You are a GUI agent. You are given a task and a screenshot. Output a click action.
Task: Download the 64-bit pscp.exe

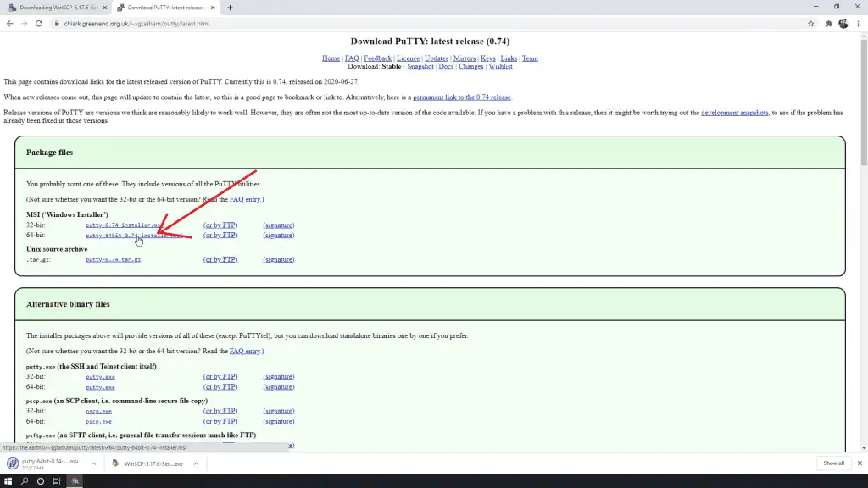tap(98, 422)
